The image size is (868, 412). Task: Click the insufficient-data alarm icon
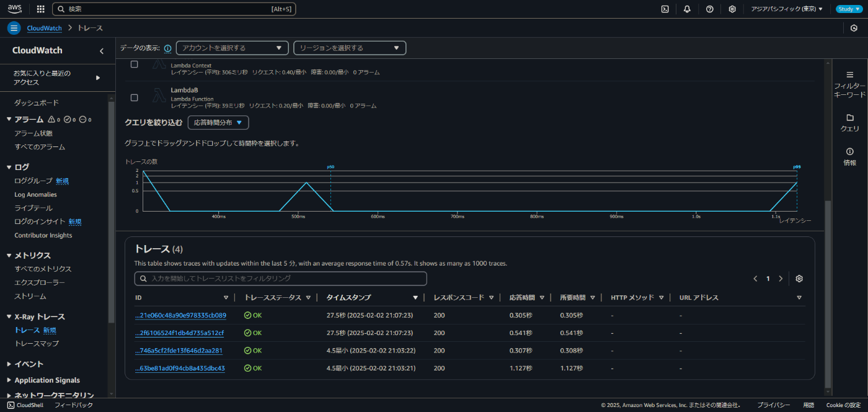click(x=82, y=119)
